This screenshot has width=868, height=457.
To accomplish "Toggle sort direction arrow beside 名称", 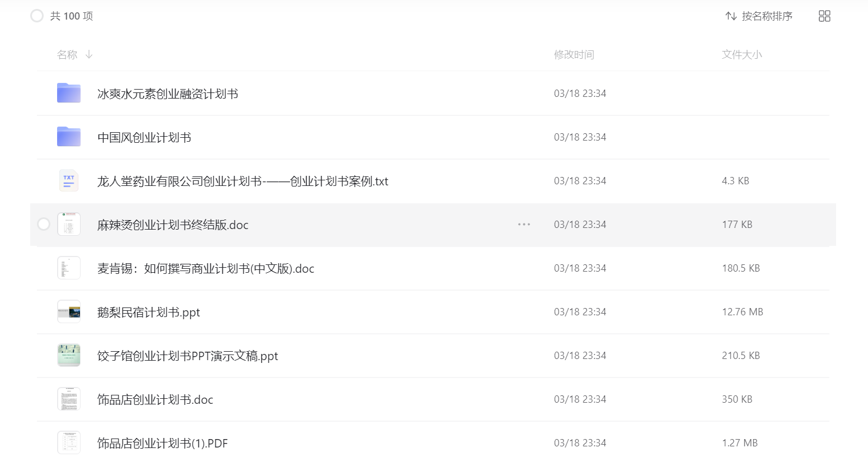I will (89, 54).
